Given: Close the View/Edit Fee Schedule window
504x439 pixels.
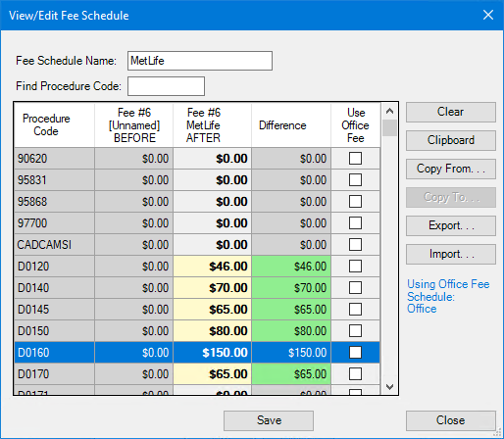Looking at the screenshot, I should [488, 15].
